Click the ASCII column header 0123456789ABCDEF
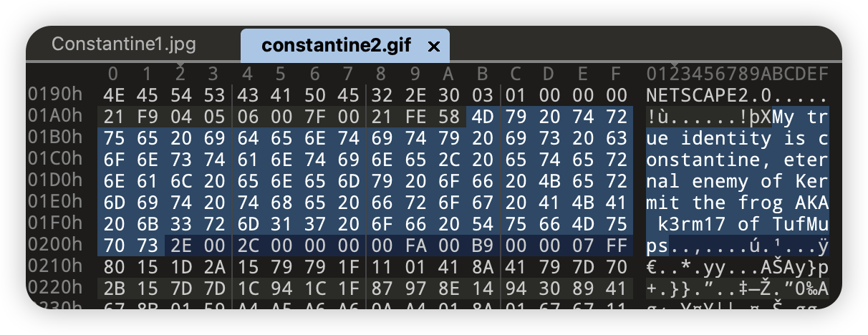 (738, 73)
